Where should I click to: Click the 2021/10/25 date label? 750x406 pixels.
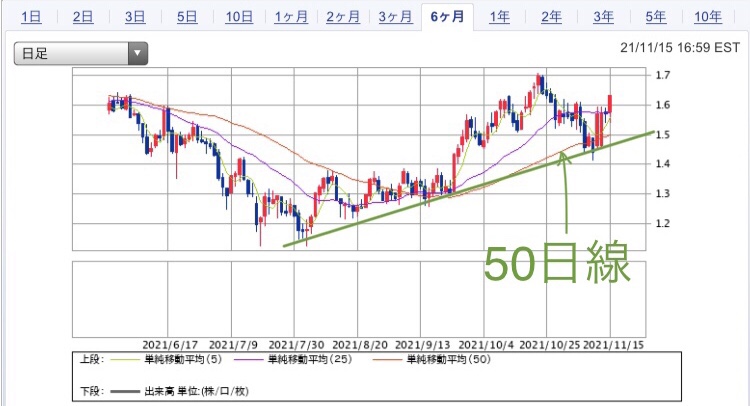pyautogui.click(x=549, y=345)
